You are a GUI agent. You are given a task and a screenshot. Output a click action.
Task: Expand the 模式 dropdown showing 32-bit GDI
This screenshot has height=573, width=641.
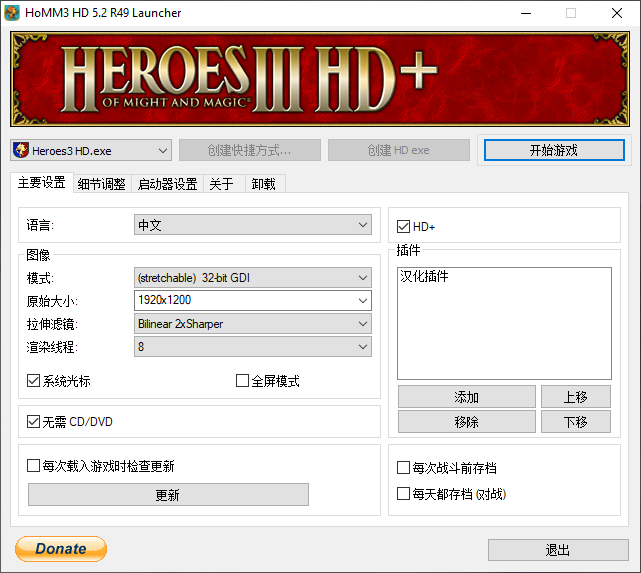coord(253,278)
